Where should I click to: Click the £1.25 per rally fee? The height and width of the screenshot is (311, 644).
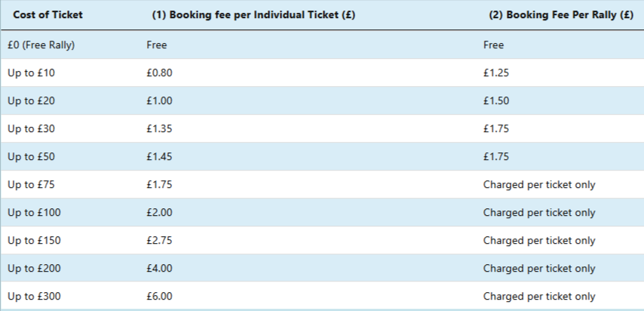click(x=496, y=72)
